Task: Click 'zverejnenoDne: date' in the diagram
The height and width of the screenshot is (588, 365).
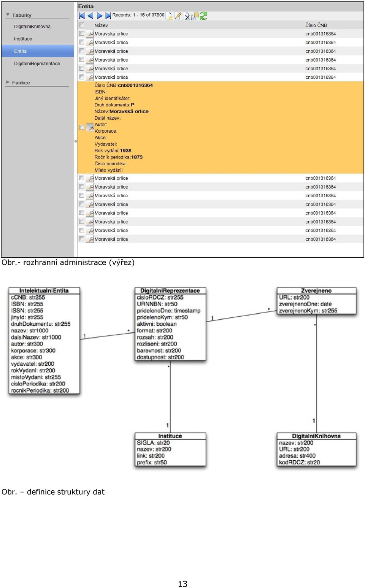Action: 305,304
